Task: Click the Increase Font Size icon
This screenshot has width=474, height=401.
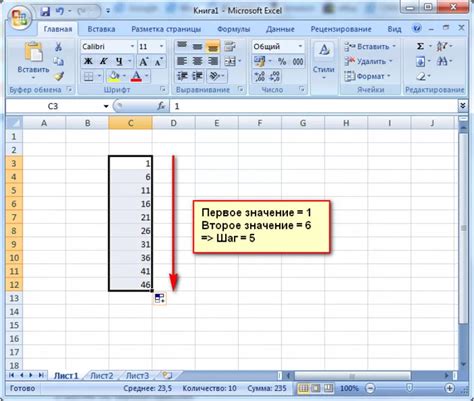Action: (x=144, y=62)
